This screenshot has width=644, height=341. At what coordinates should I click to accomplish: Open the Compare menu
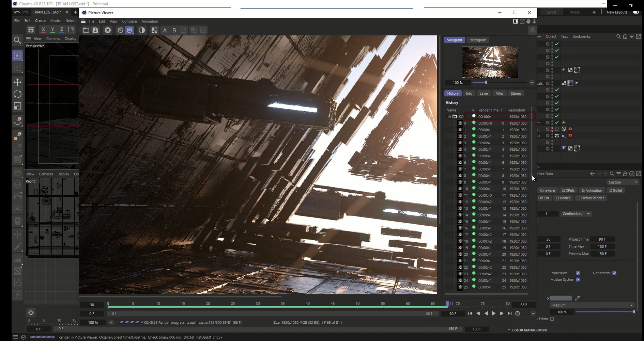coord(129,21)
